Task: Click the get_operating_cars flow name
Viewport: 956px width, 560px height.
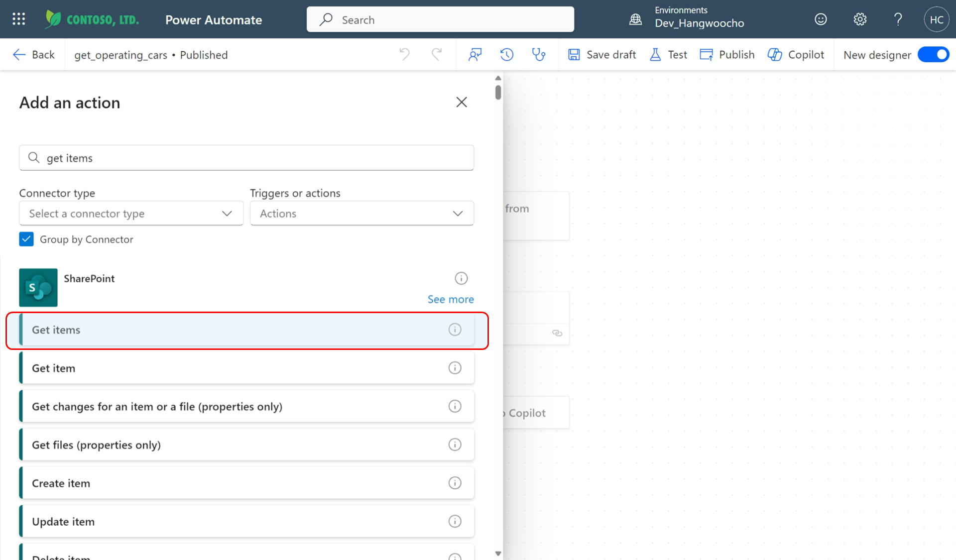Action: point(120,55)
